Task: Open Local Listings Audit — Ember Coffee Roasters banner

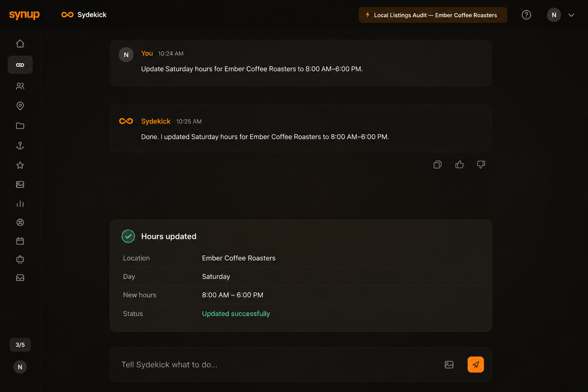Action: (x=433, y=15)
